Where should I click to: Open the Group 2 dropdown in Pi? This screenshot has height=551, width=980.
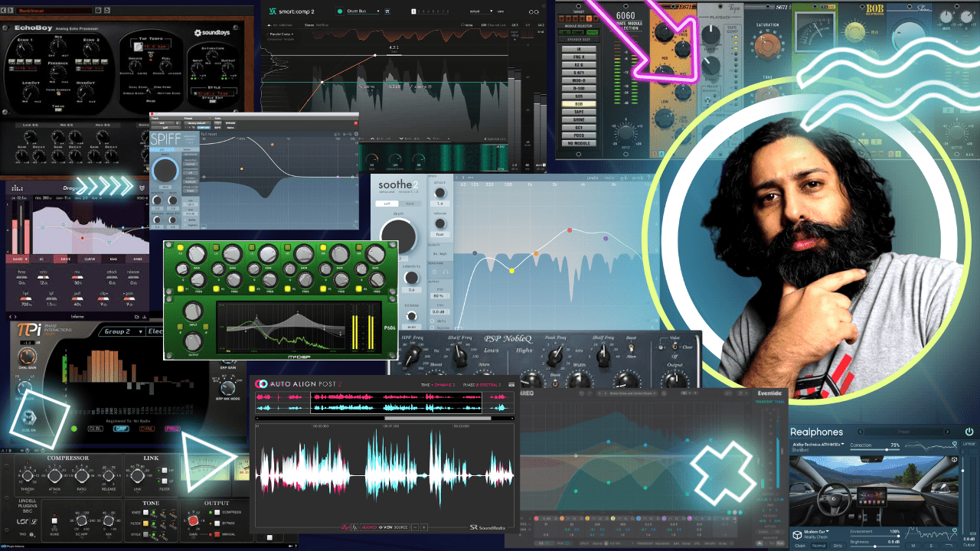[x=123, y=331]
